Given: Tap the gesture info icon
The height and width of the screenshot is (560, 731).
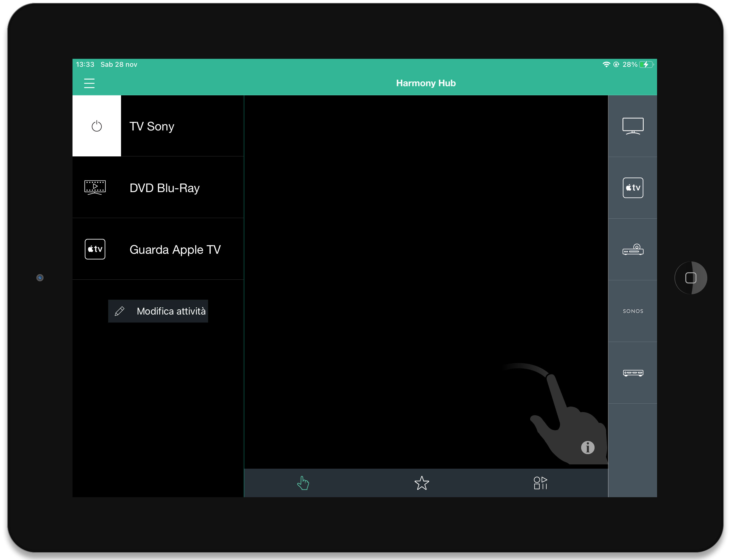Looking at the screenshot, I should [587, 447].
